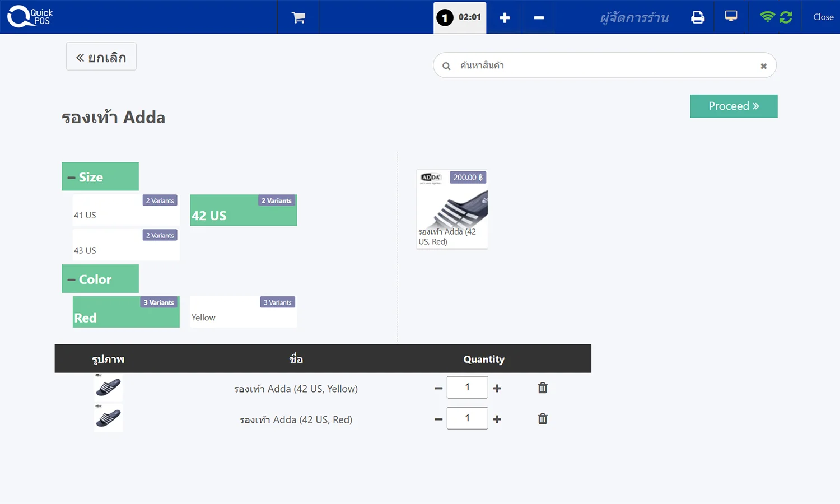Screen dimensions: 840x504
Task: Add a new order with plus icon
Action: [x=504, y=17]
